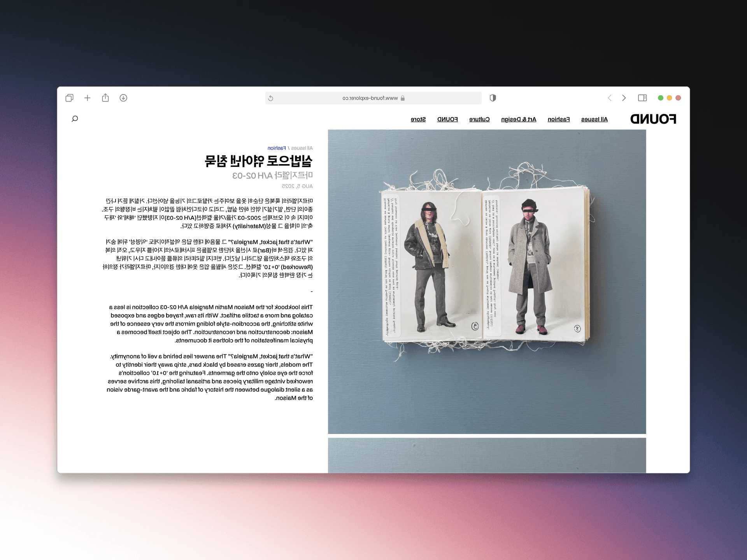Screen dimensions: 747x560
Task: Click the privacy shield icon
Action: click(493, 98)
